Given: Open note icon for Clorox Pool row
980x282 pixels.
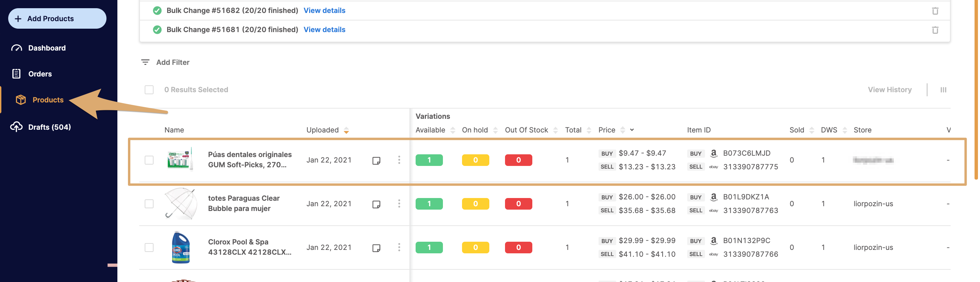Looking at the screenshot, I should pos(376,248).
